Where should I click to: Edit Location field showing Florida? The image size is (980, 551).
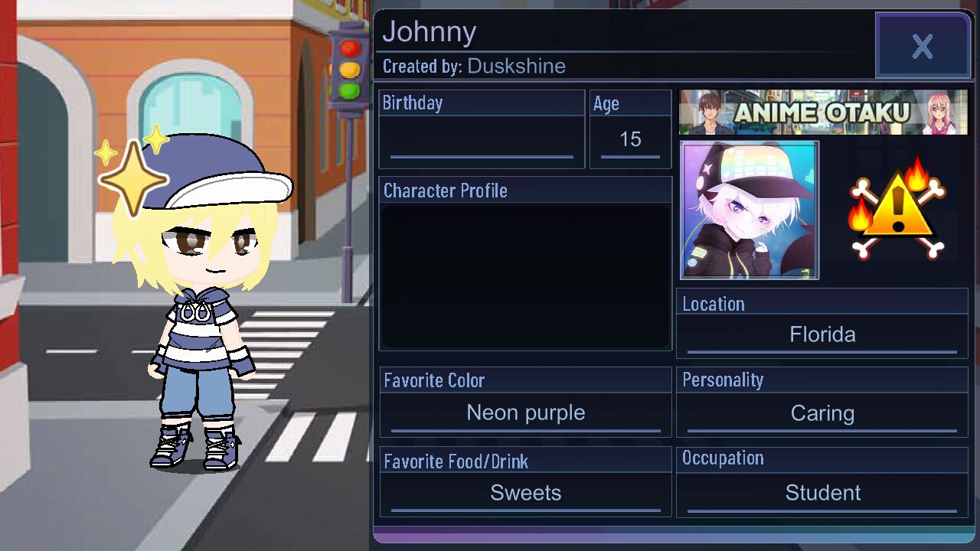[x=822, y=335]
